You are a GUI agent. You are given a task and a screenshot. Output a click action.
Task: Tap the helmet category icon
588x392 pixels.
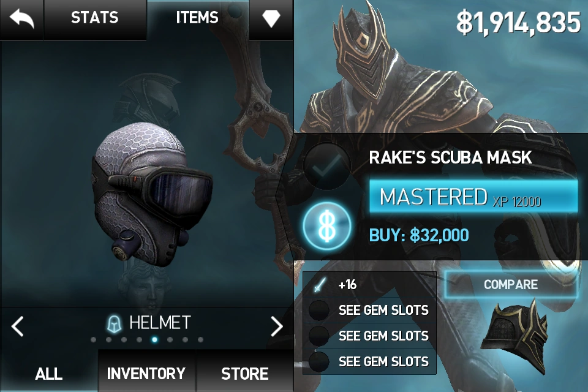(x=114, y=323)
